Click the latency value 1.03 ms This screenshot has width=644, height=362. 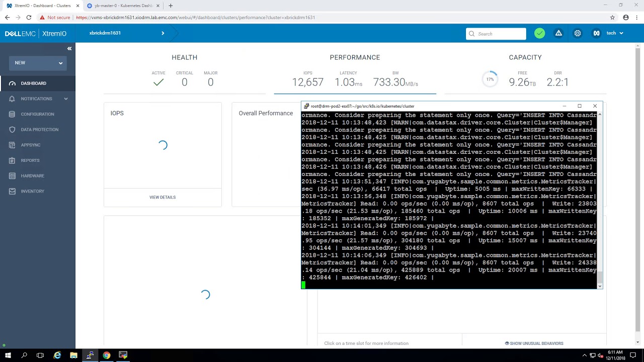tap(348, 82)
